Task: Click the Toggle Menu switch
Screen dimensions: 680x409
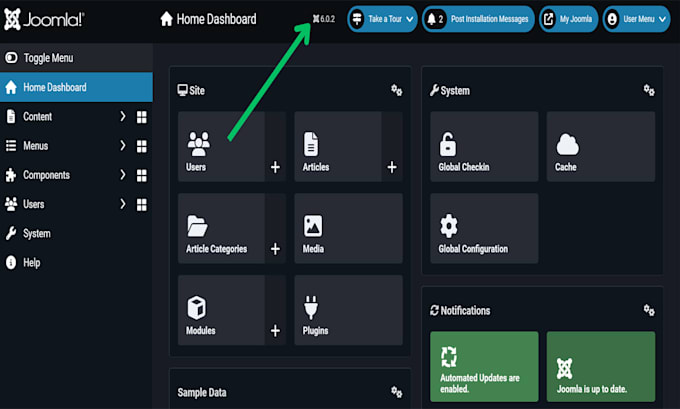Action: pos(12,58)
